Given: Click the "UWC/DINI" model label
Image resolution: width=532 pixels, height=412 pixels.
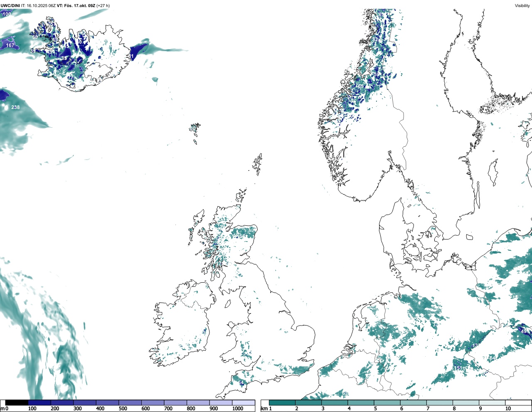Looking at the screenshot, I should 10,6.
